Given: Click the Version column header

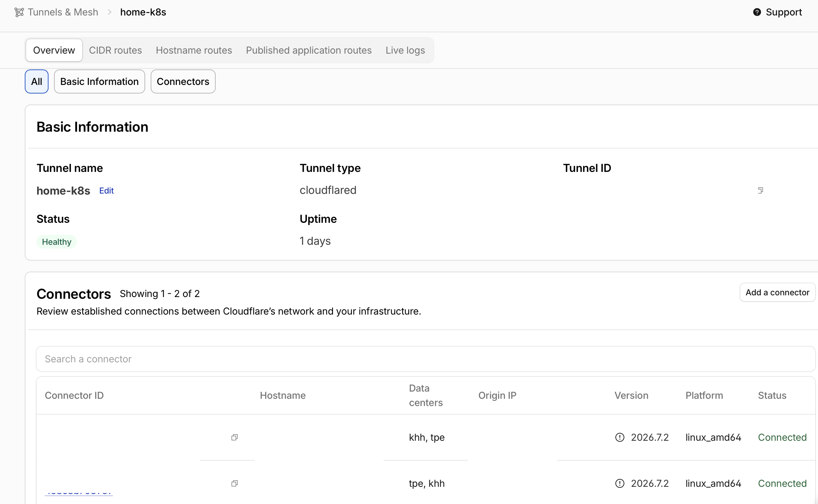Looking at the screenshot, I should coord(631,395).
